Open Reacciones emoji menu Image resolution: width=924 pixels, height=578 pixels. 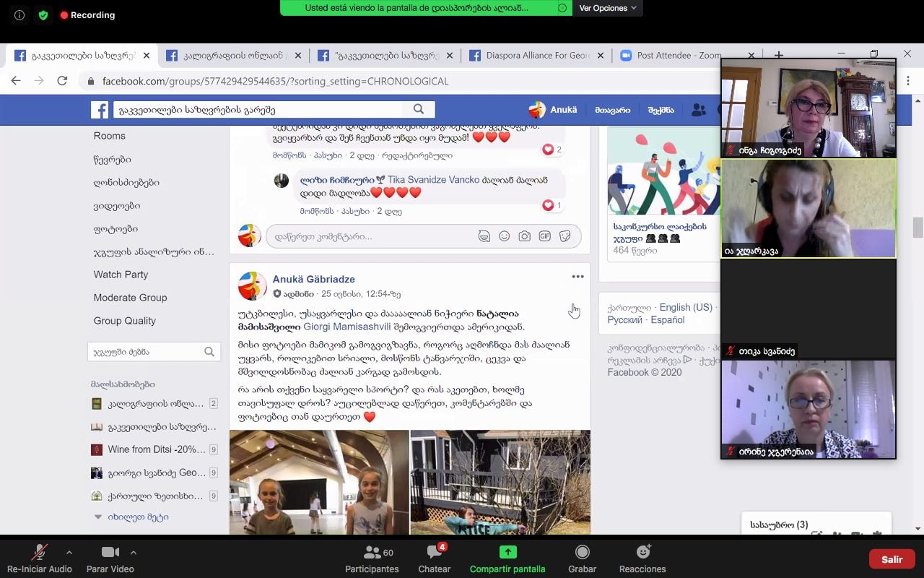[x=642, y=558]
